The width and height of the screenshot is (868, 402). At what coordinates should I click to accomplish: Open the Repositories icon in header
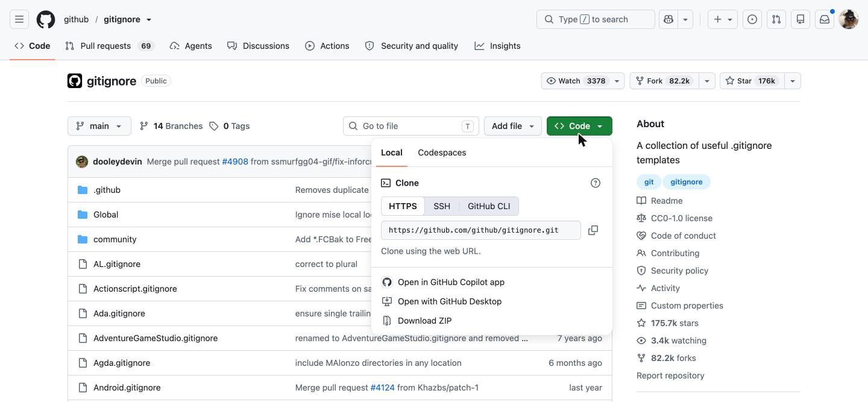pyautogui.click(x=800, y=19)
